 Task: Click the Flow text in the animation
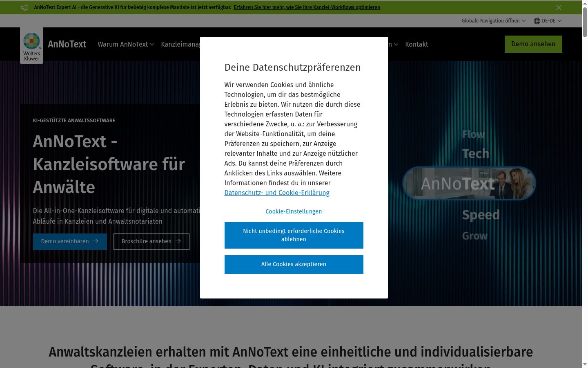coord(473,134)
